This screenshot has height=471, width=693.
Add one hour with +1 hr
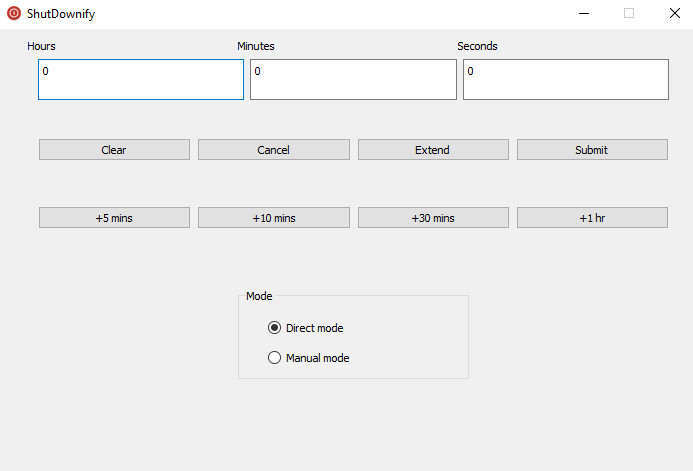tap(592, 218)
